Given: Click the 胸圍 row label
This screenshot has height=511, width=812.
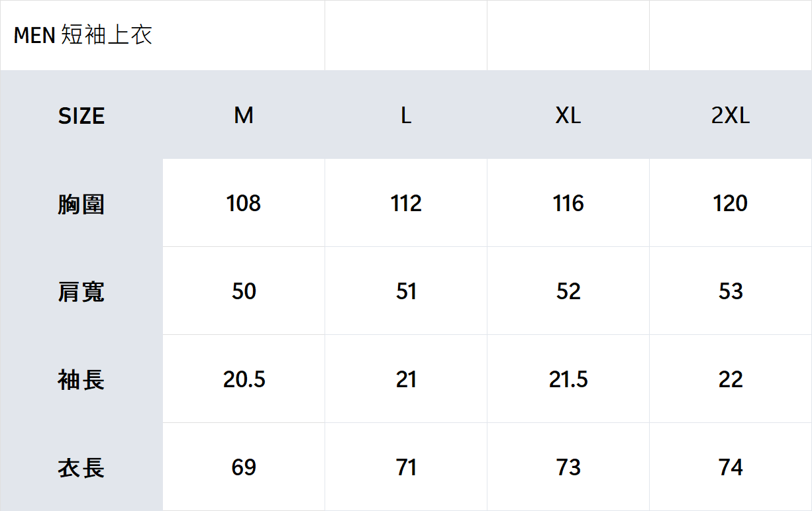Looking at the screenshot, I should (81, 204).
